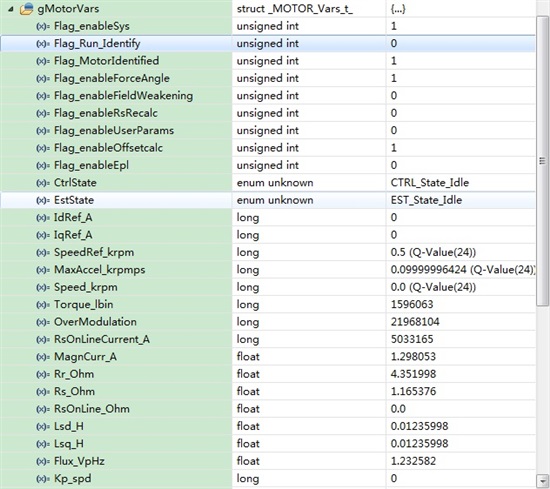Click variable icon beside Kp_spd
The height and width of the screenshot is (489, 550).
point(43,479)
